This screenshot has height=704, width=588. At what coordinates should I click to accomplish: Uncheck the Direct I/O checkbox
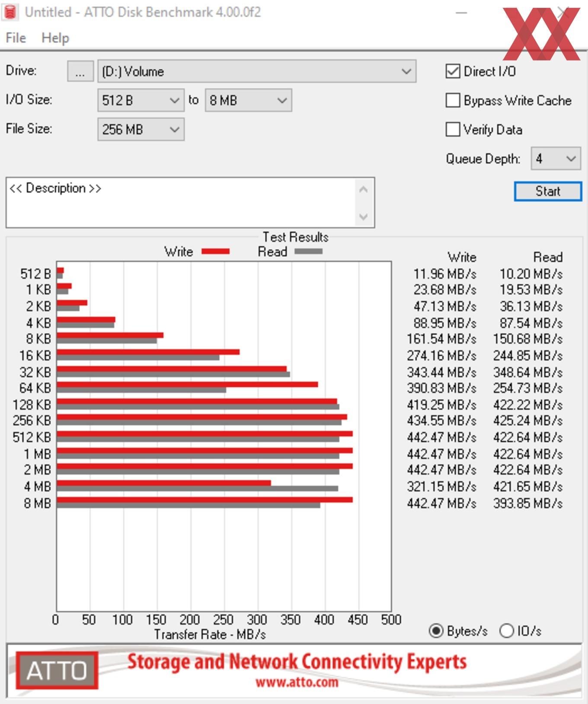coord(453,71)
